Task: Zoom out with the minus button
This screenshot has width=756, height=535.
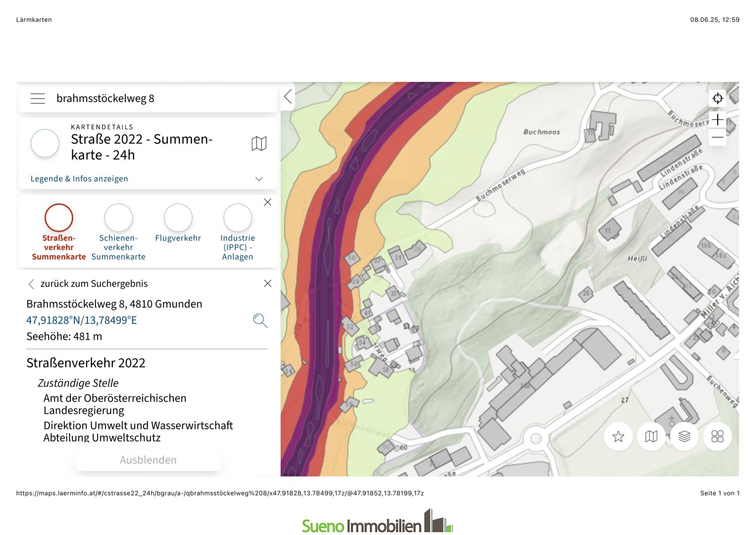Action: tap(717, 137)
